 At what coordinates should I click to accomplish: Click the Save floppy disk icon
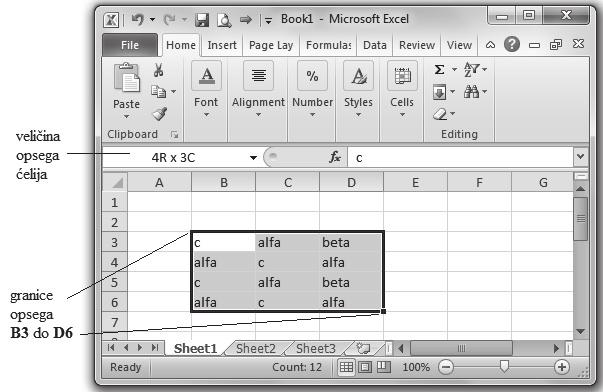tap(202, 20)
